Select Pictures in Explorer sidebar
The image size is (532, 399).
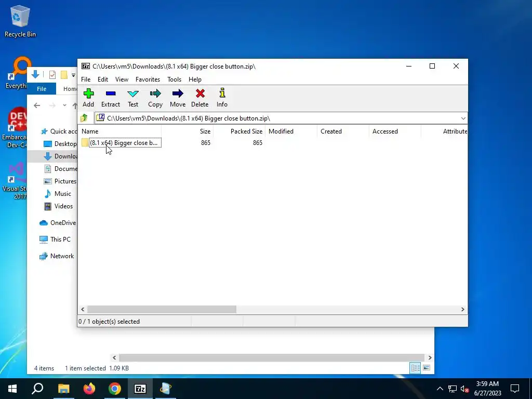click(x=60, y=181)
